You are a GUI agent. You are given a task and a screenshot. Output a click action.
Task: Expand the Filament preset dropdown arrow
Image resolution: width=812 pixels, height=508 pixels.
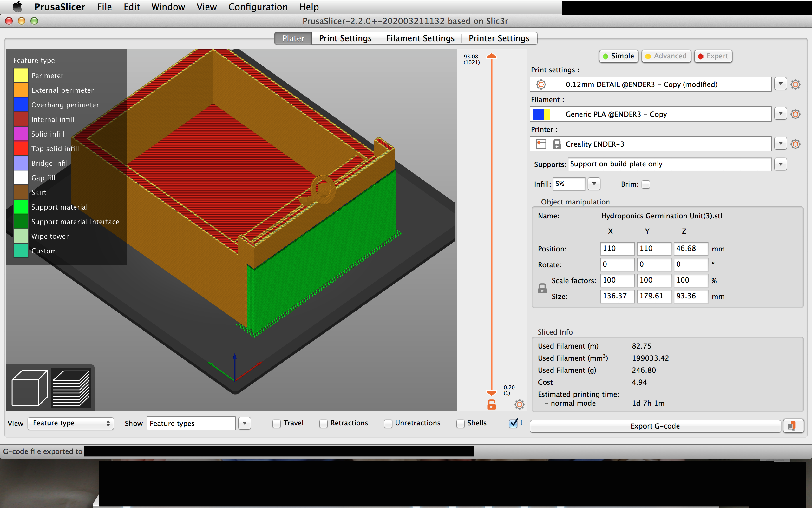pos(781,114)
